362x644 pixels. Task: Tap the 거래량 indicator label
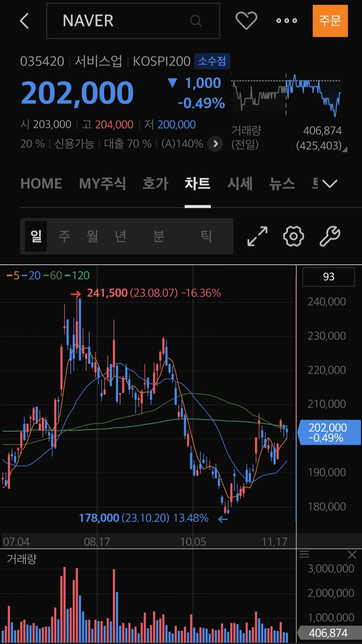[x=22, y=559]
